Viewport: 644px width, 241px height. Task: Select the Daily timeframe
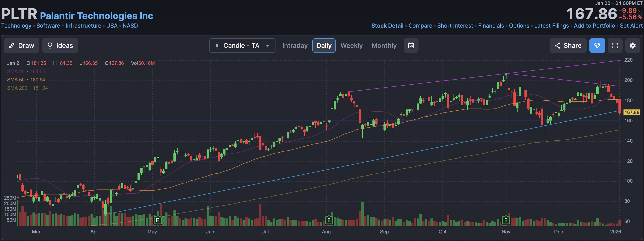pos(324,46)
